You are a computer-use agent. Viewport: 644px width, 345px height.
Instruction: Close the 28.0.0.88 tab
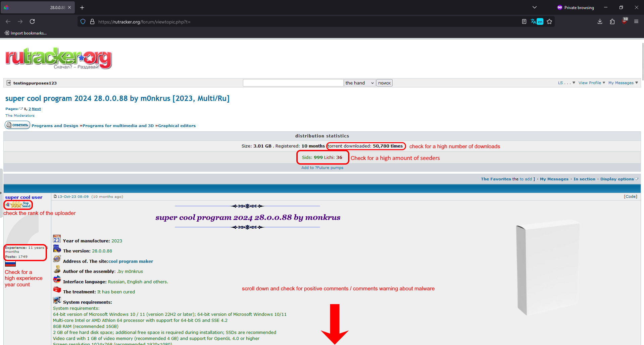coord(69,7)
